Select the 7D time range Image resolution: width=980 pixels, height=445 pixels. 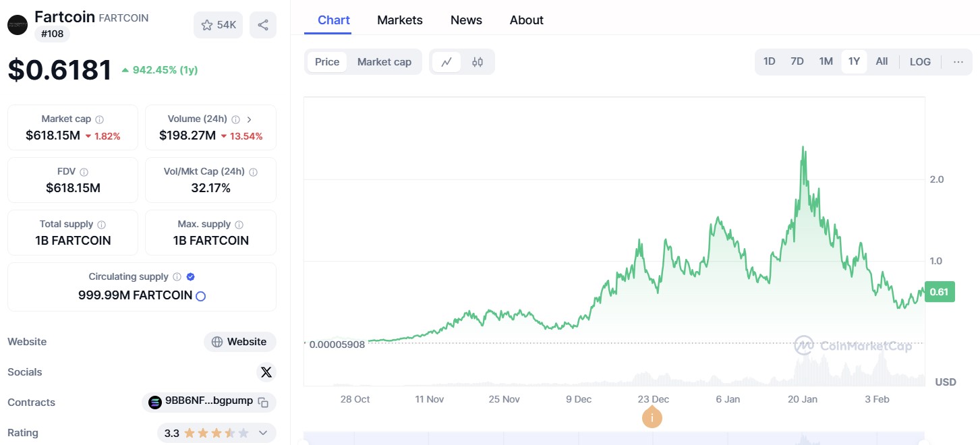click(797, 61)
